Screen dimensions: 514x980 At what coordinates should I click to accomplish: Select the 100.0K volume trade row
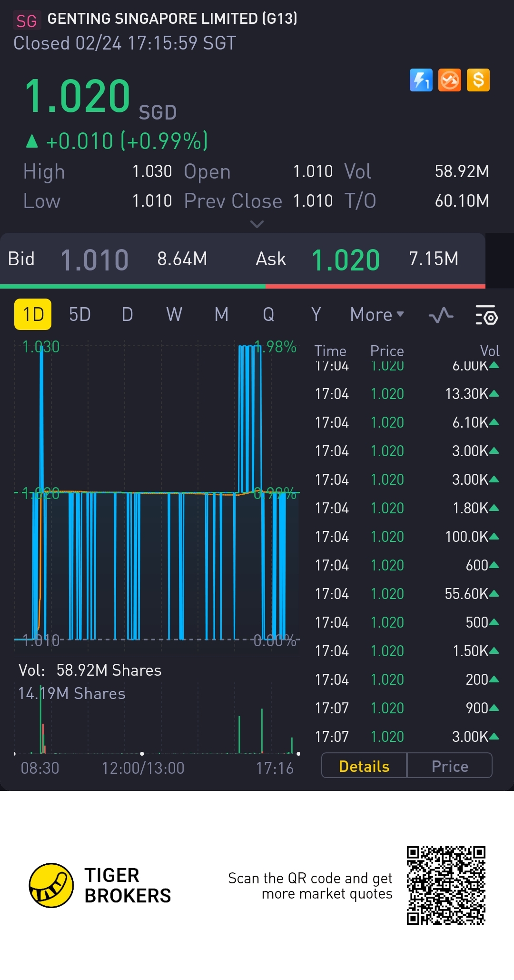(406, 537)
